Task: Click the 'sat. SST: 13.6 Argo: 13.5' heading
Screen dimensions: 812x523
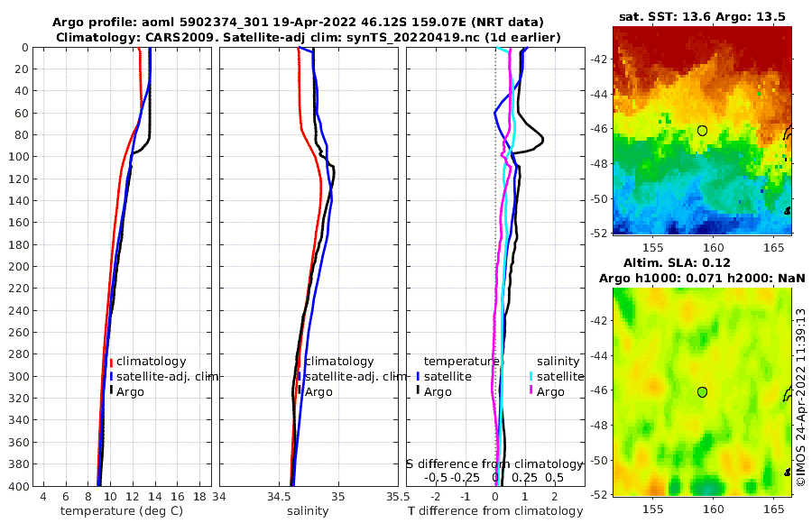Action: pyautogui.click(x=702, y=16)
